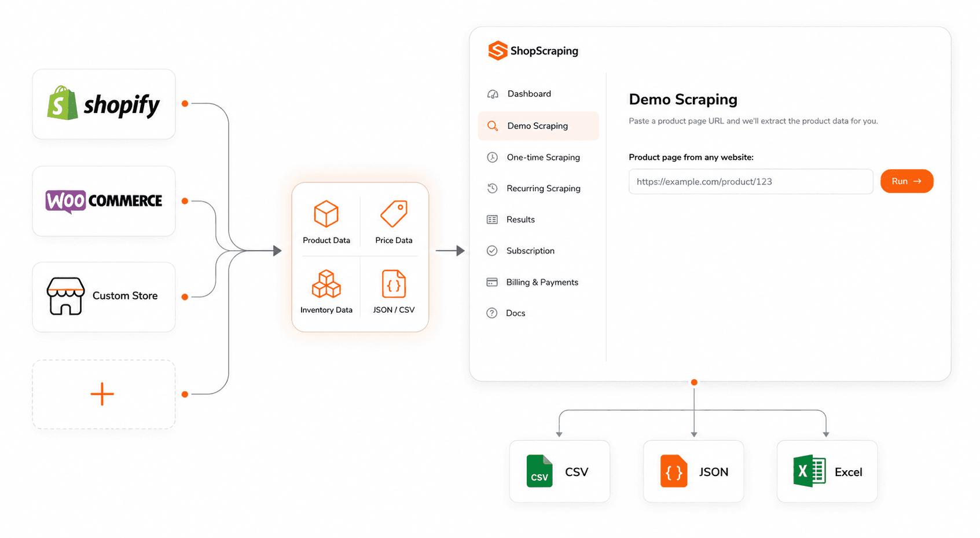Screen dimensions: 980x538
Task: Click the CSV export label
Action: pyautogui.click(x=577, y=472)
